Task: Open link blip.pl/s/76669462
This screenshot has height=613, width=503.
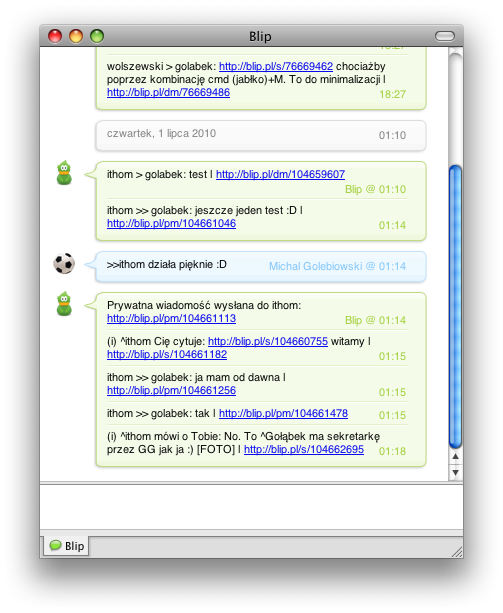Action: (276, 66)
